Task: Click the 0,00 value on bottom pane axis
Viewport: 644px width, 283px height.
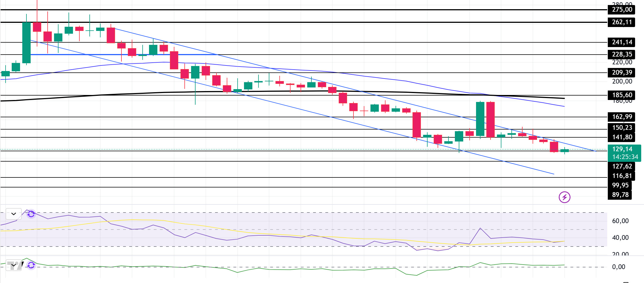Action: 619,267
